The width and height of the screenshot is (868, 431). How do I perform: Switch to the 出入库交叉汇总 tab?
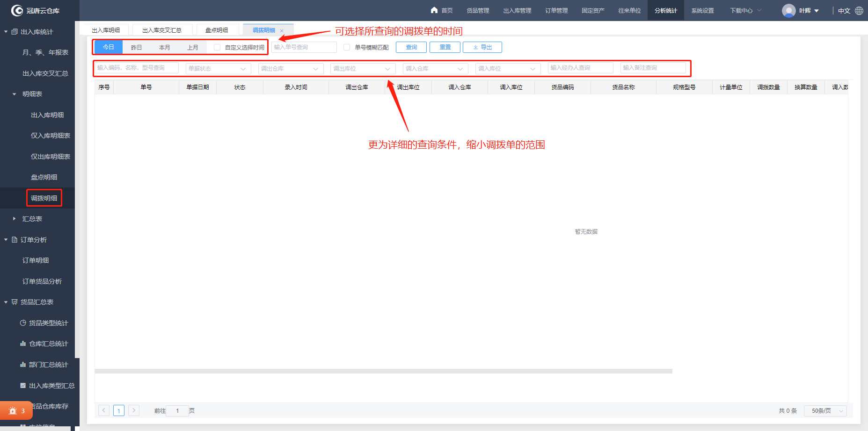click(x=162, y=30)
